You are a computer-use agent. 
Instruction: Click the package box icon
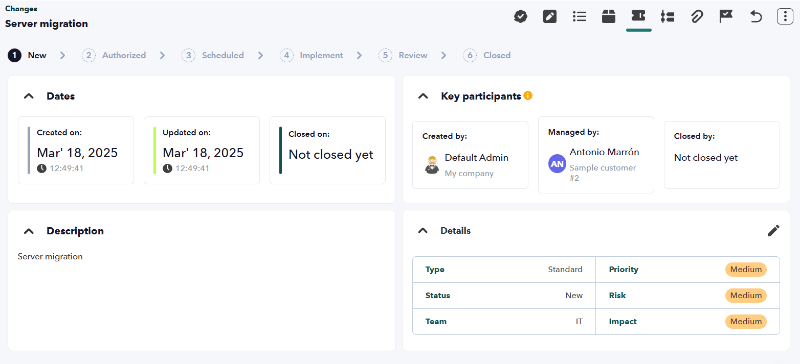point(608,17)
